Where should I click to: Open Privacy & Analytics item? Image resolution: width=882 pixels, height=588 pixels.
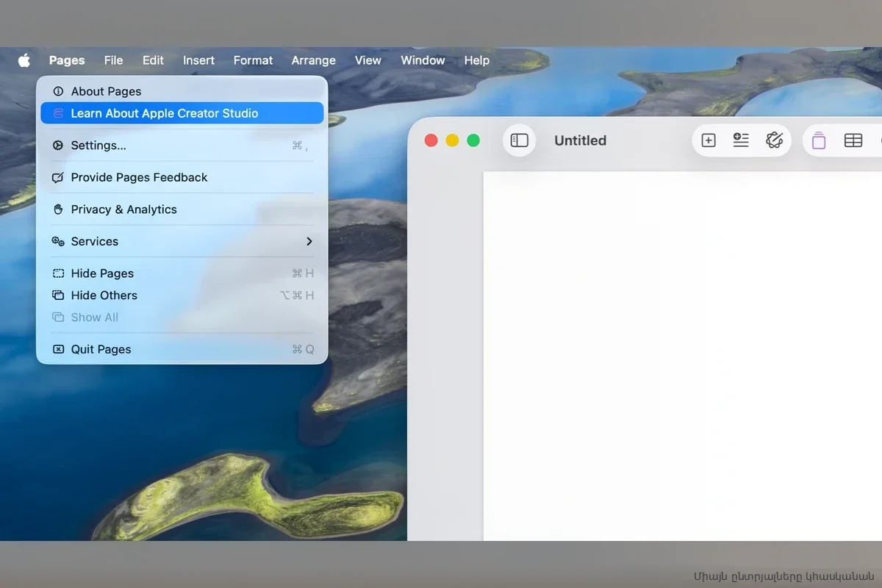coord(123,209)
